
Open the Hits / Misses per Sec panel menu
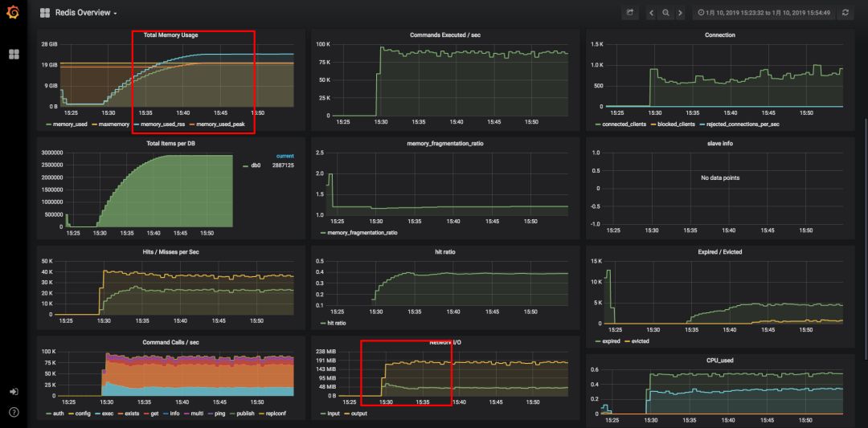pyautogui.click(x=170, y=251)
